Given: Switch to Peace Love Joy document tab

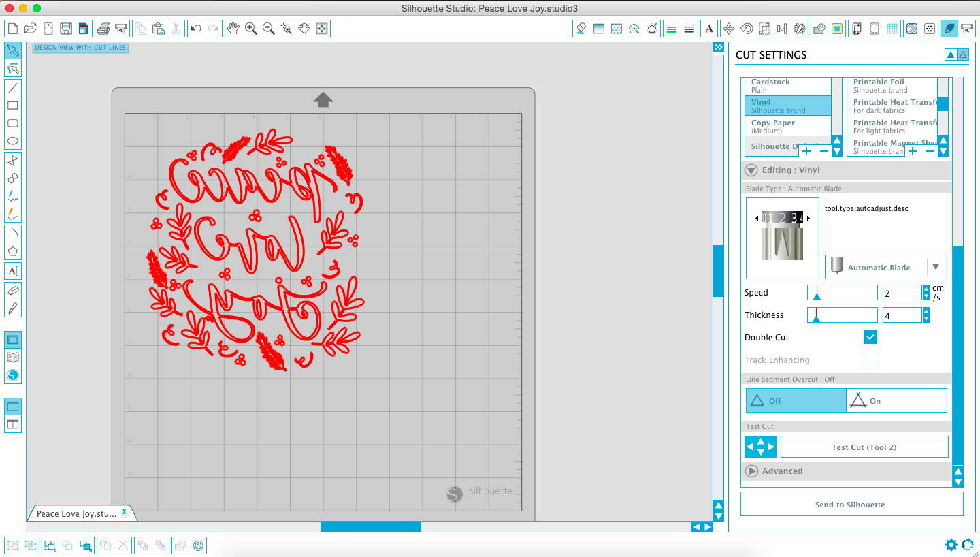Looking at the screenshot, I should [x=75, y=513].
